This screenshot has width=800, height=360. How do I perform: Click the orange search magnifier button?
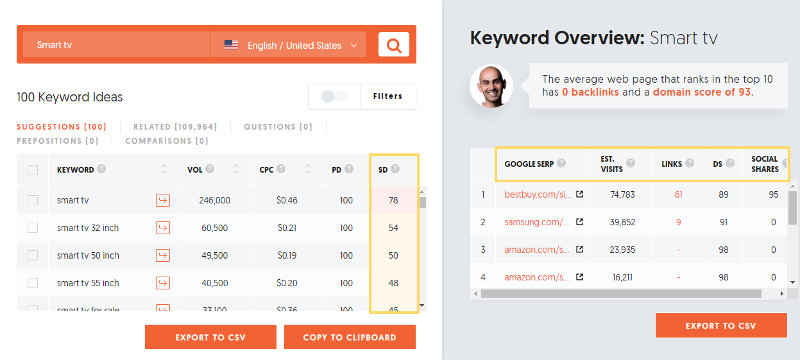pos(393,45)
